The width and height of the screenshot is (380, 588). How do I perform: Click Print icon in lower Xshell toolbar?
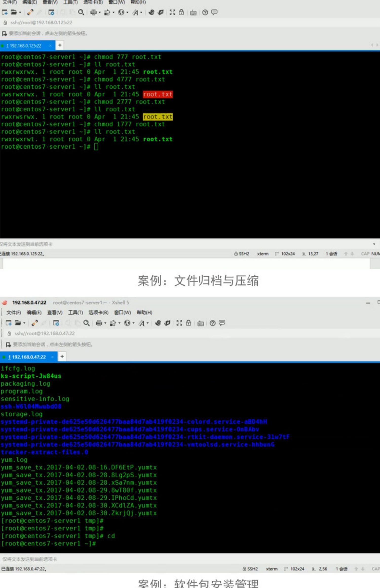click(99, 323)
